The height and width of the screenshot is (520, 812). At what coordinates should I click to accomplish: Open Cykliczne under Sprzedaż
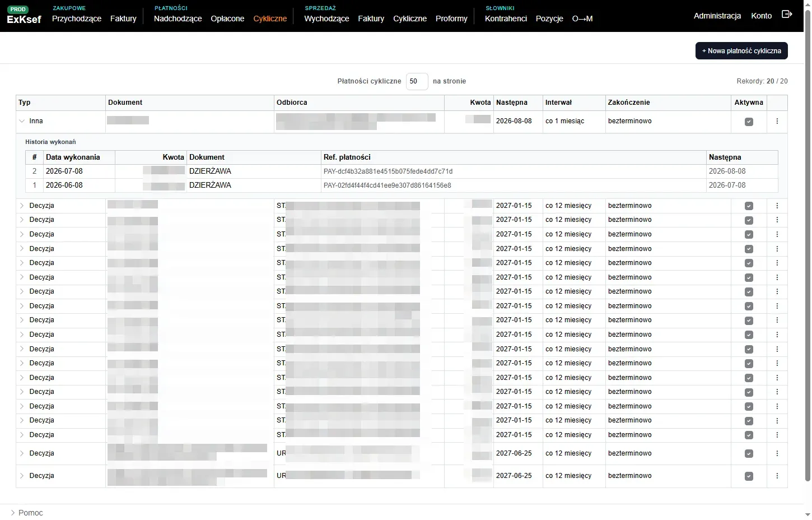410,18
